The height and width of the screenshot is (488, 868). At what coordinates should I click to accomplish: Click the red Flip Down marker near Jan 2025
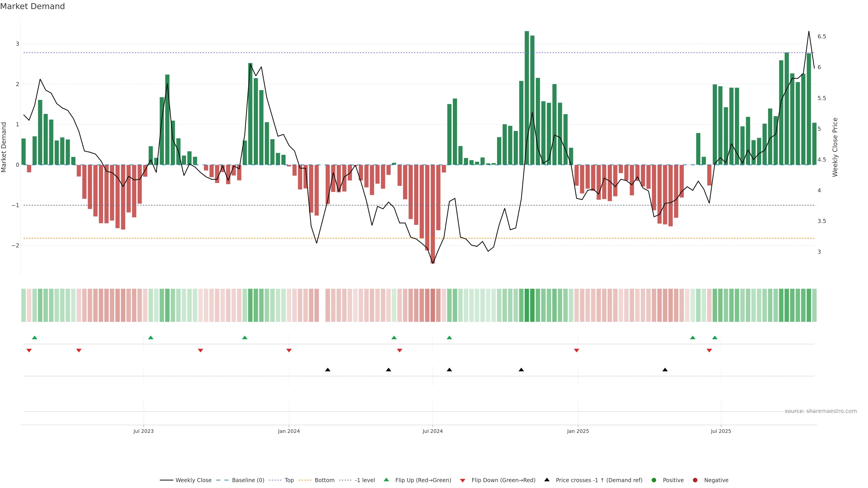577,351
